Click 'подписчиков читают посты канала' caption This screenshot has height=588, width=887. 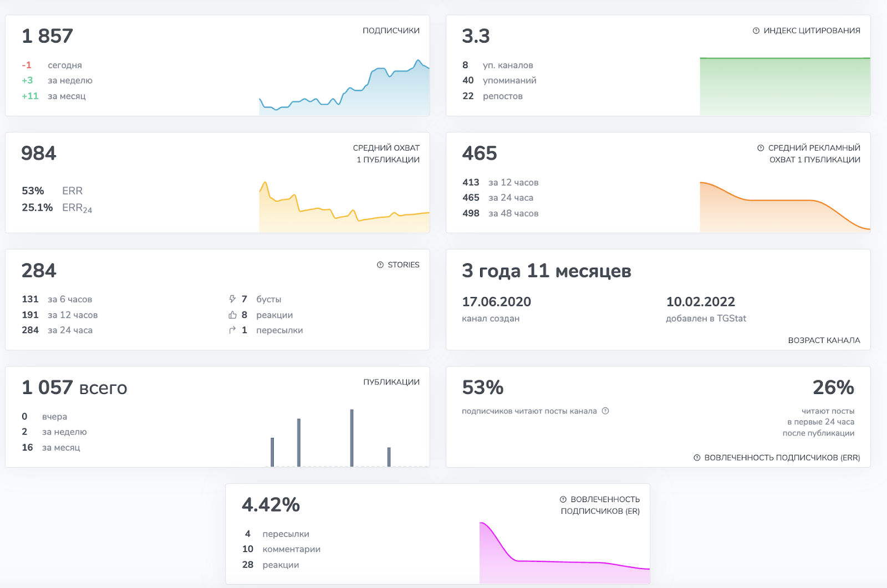[x=529, y=411]
